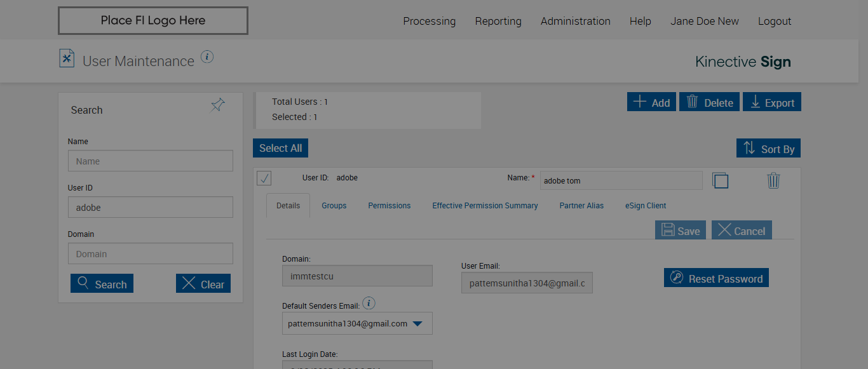Image resolution: width=868 pixels, height=369 pixels.
Task: Click the pin icon in Search panel
Action: coord(218,105)
